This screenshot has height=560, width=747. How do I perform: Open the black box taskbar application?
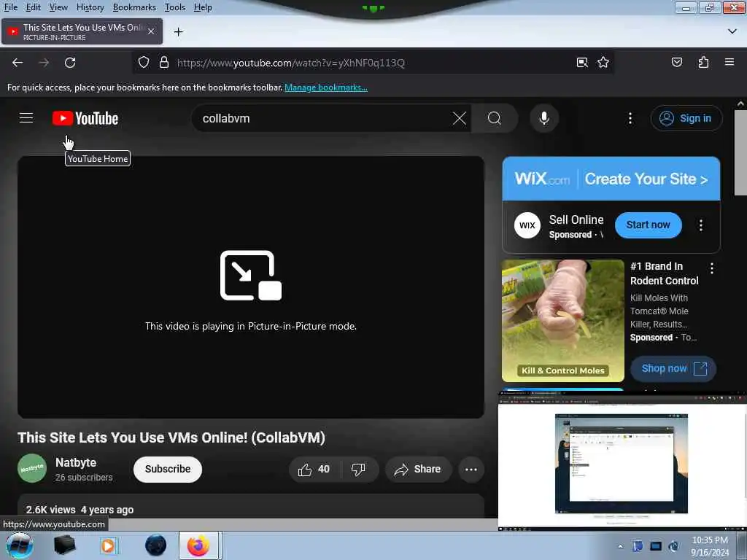pyautogui.click(x=64, y=545)
